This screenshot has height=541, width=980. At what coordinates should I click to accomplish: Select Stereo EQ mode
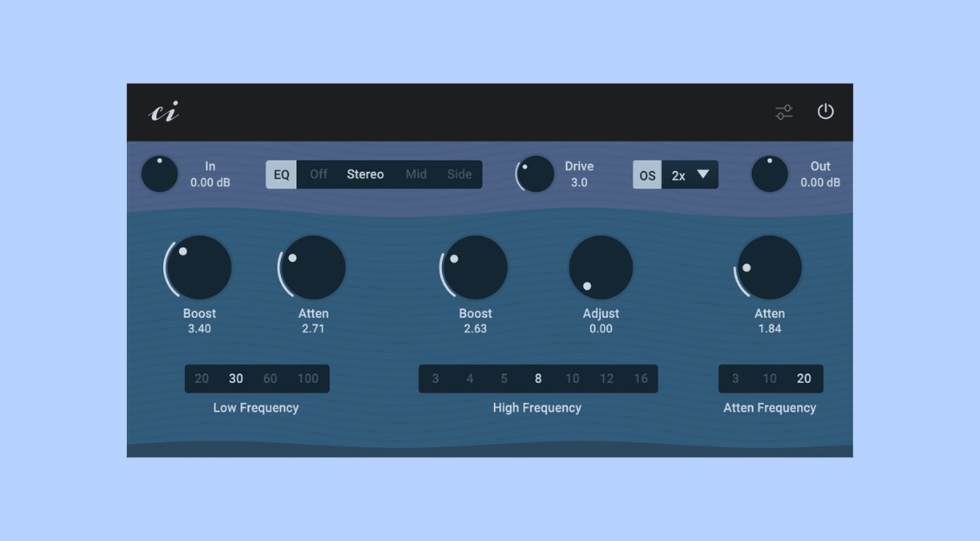click(x=365, y=174)
